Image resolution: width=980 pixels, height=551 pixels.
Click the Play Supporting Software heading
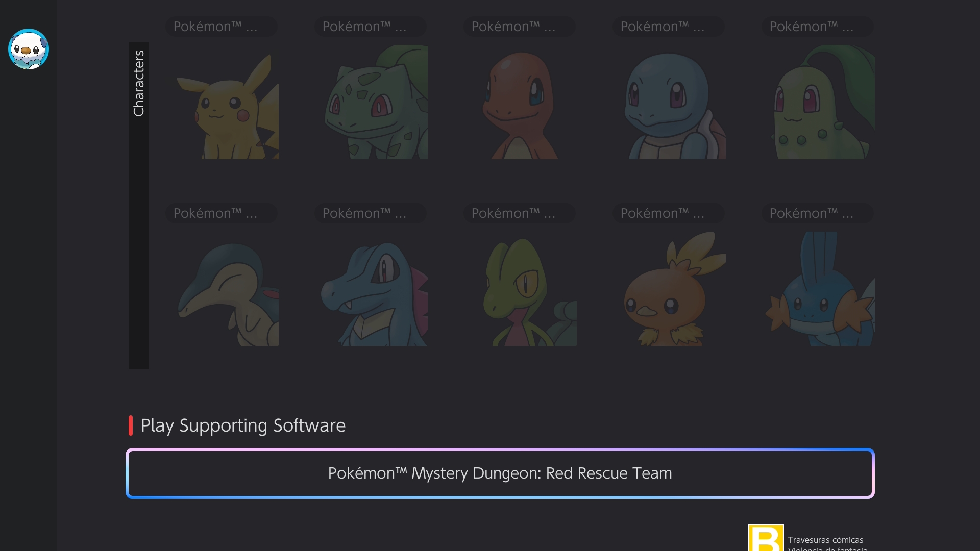(243, 425)
